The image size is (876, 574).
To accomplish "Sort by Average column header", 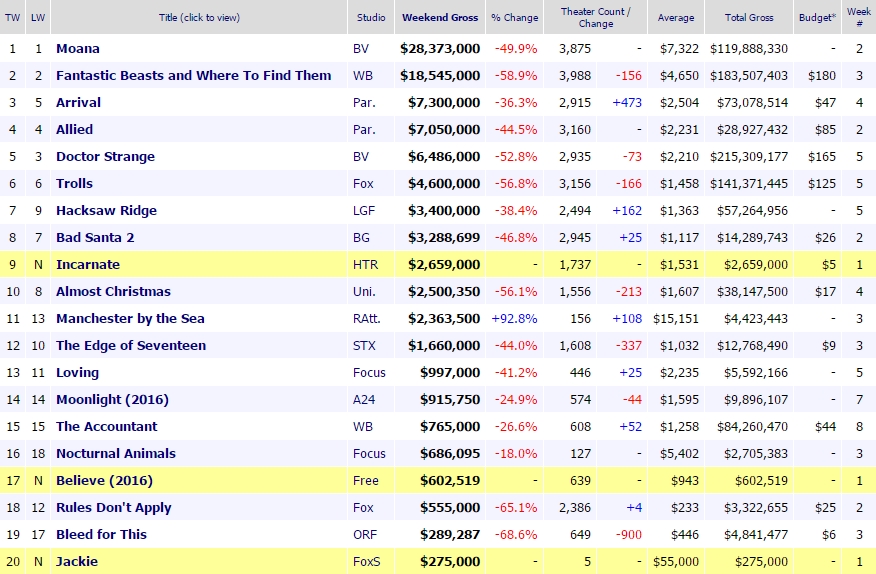I will pyautogui.click(x=676, y=17).
